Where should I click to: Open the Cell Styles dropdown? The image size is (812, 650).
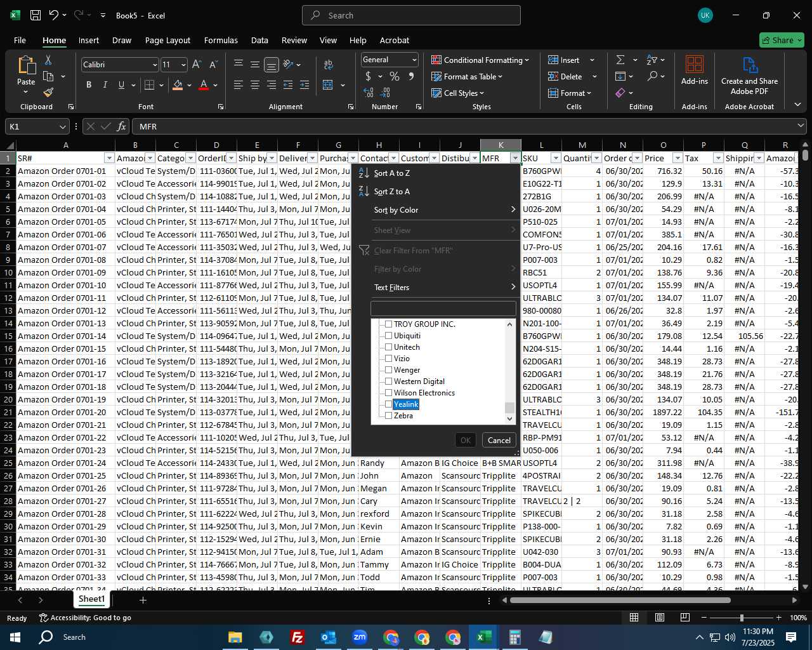tap(457, 93)
